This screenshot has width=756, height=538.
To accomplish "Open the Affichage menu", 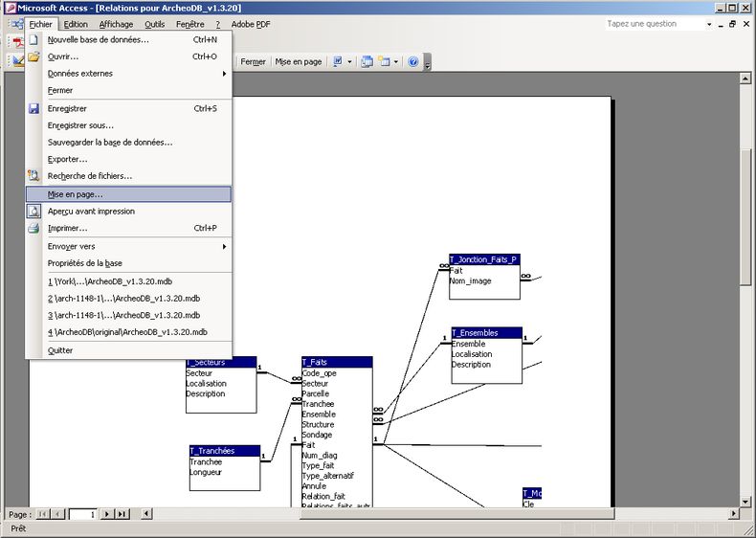I will click(x=116, y=24).
